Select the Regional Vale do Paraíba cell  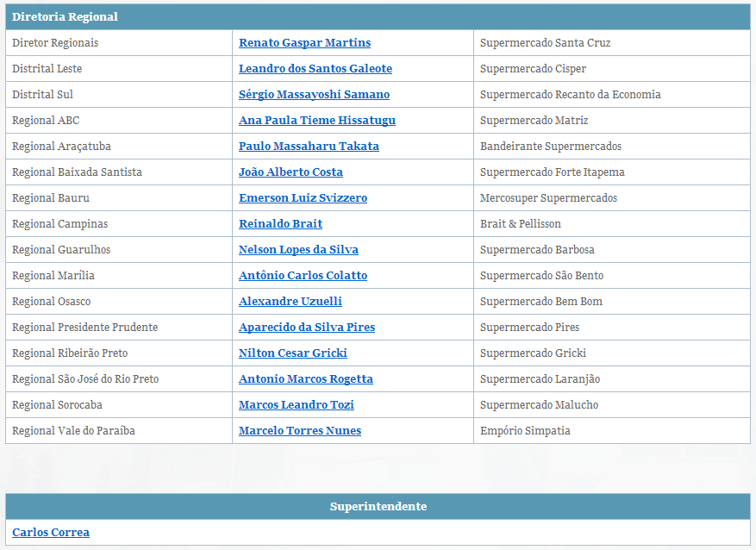click(119, 431)
